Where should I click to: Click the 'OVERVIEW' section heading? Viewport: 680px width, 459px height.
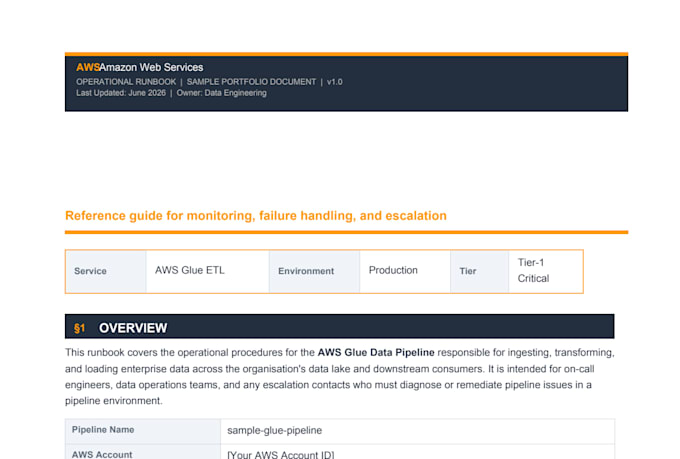[133, 328]
